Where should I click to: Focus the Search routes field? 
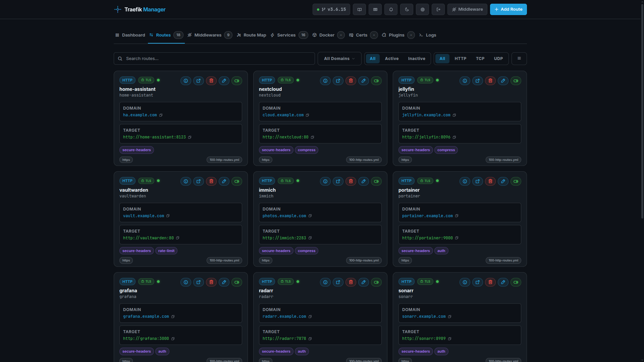tap(214, 59)
